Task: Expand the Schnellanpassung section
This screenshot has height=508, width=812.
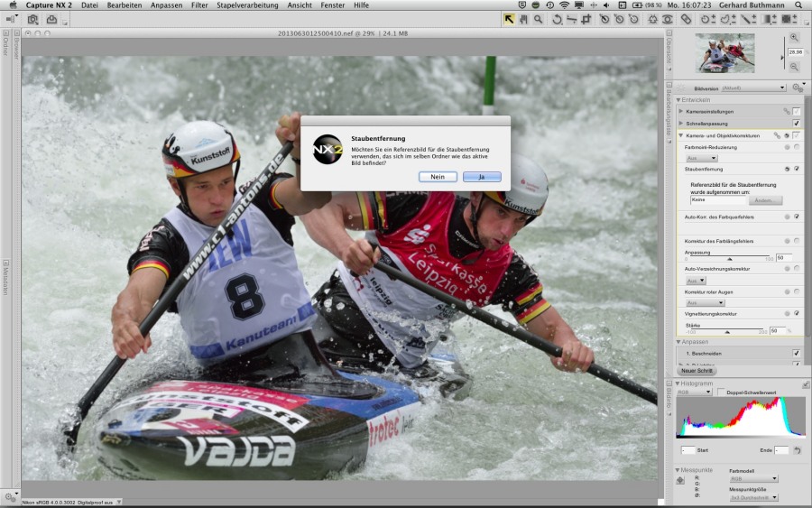Action: [681, 124]
